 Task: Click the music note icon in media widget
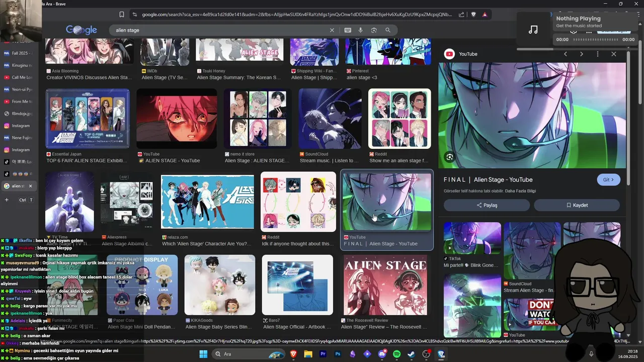click(x=533, y=30)
